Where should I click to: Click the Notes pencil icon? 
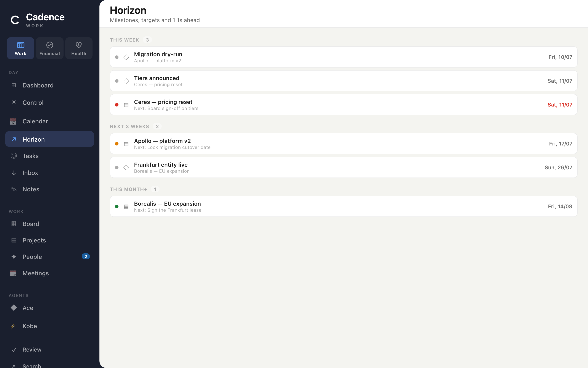pyautogui.click(x=14, y=189)
